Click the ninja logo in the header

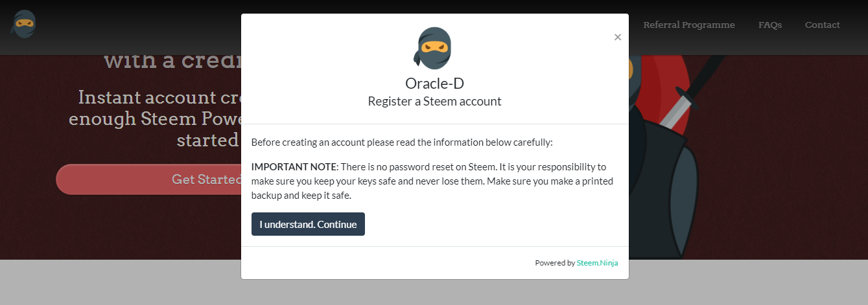click(23, 24)
